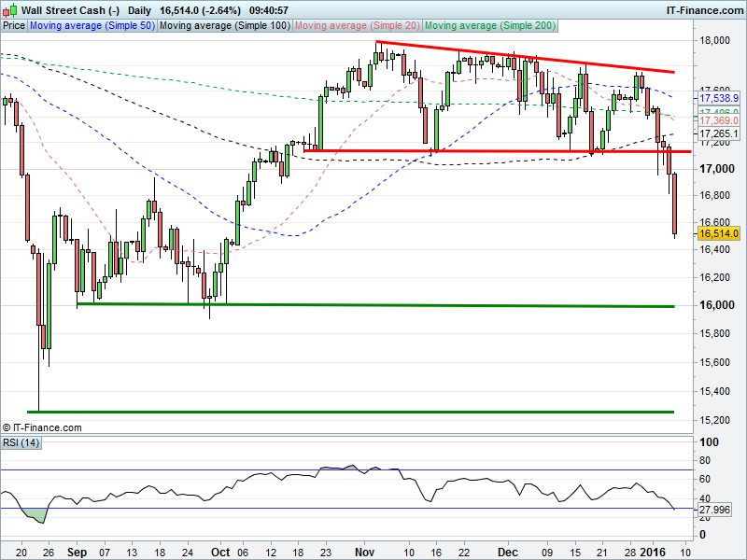This screenshot has height=560, width=747.
Task: Click the Moving average (Simple 20) label
Action: pyautogui.click(x=357, y=26)
